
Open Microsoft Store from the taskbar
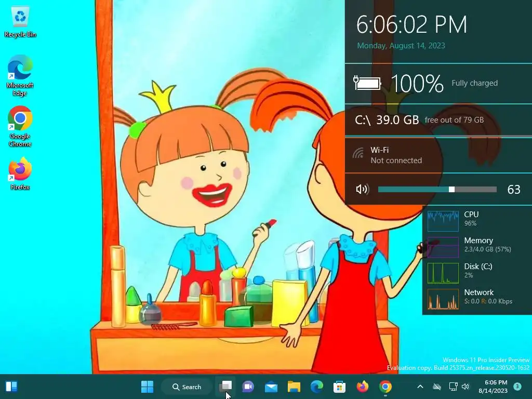click(339, 387)
